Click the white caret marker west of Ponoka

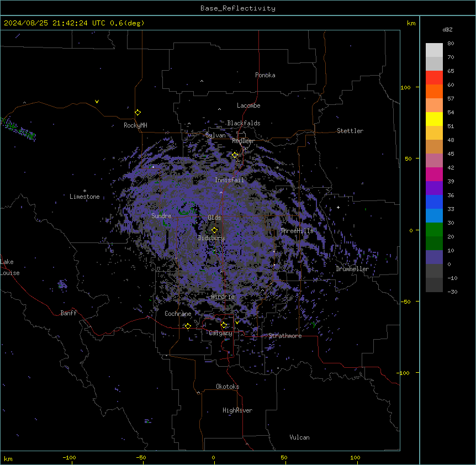[x=202, y=81]
